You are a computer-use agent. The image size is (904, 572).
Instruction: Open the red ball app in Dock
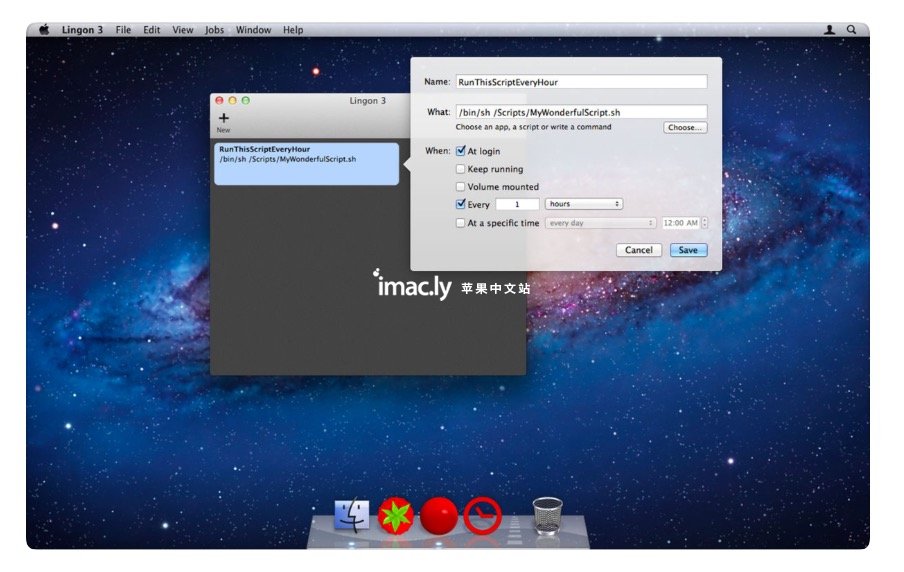[x=439, y=515]
